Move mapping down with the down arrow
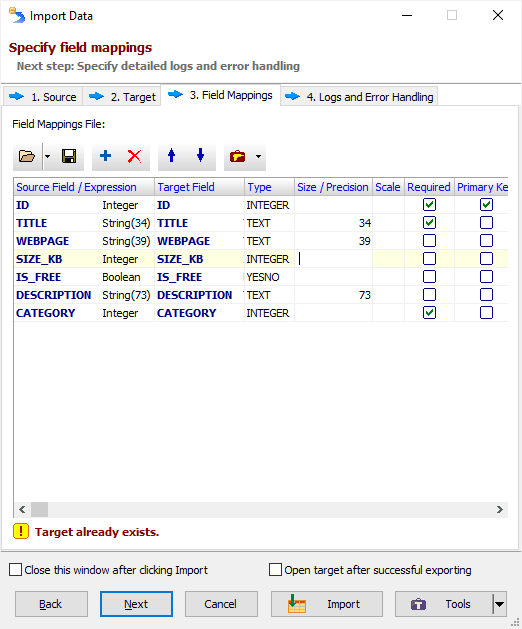The width and height of the screenshot is (522, 629). [200, 156]
